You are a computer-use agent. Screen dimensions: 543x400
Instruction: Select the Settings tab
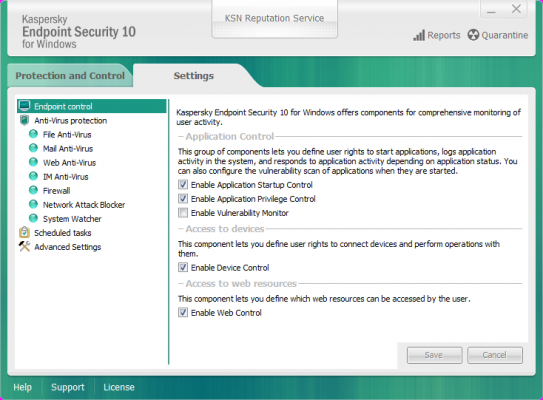(194, 75)
